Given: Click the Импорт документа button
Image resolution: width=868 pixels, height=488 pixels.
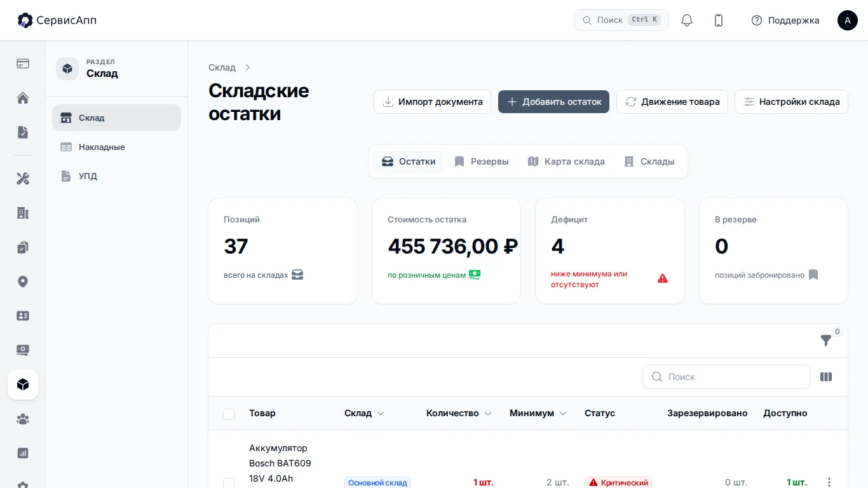Looking at the screenshot, I should click(432, 102).
